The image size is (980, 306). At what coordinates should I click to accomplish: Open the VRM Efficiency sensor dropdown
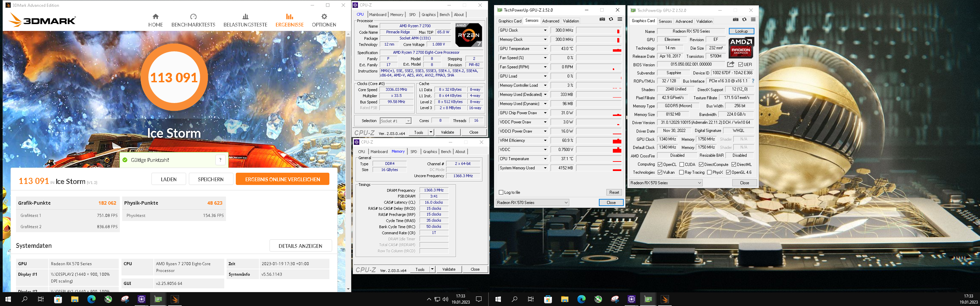[x=545, y=140]
